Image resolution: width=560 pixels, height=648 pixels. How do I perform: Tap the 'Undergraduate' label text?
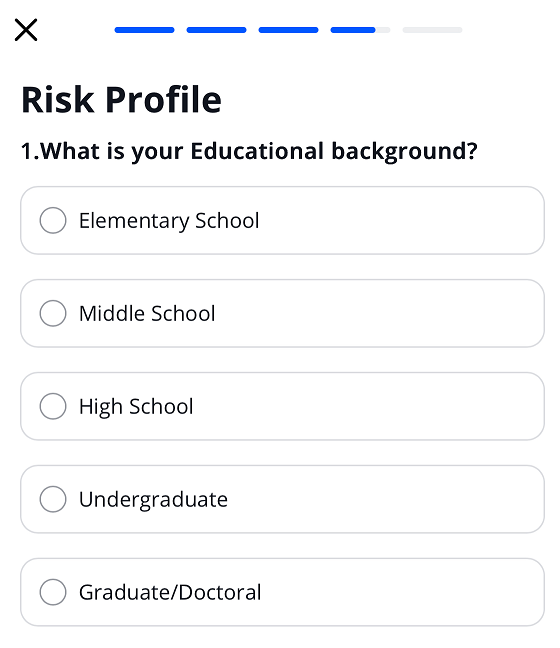tap(153, 500)
